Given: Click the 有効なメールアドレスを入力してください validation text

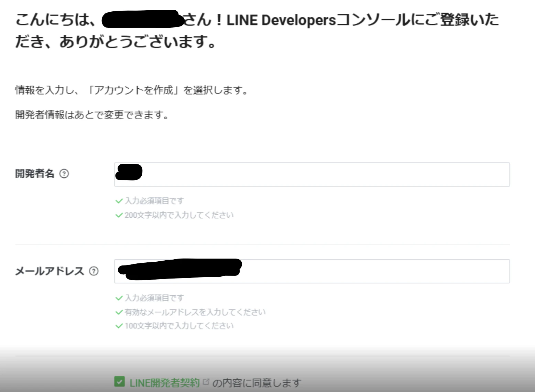Looking at the screenshot, I should (195, 312).
